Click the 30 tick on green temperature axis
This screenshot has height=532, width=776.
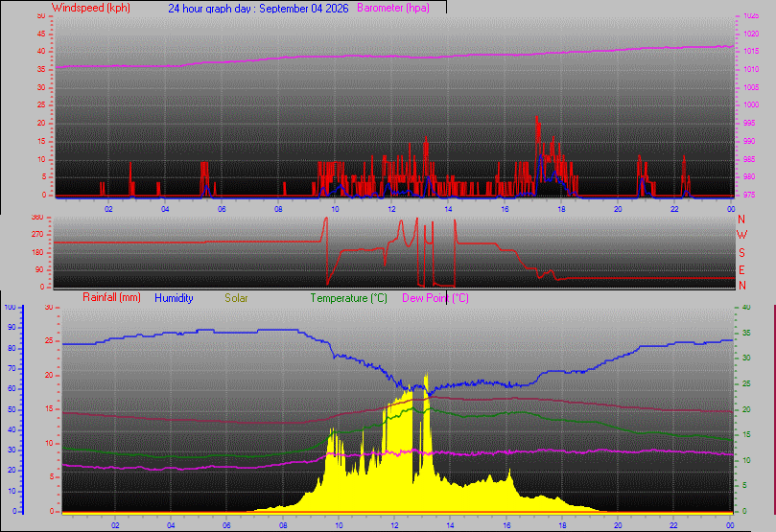(x=746, y=358)
